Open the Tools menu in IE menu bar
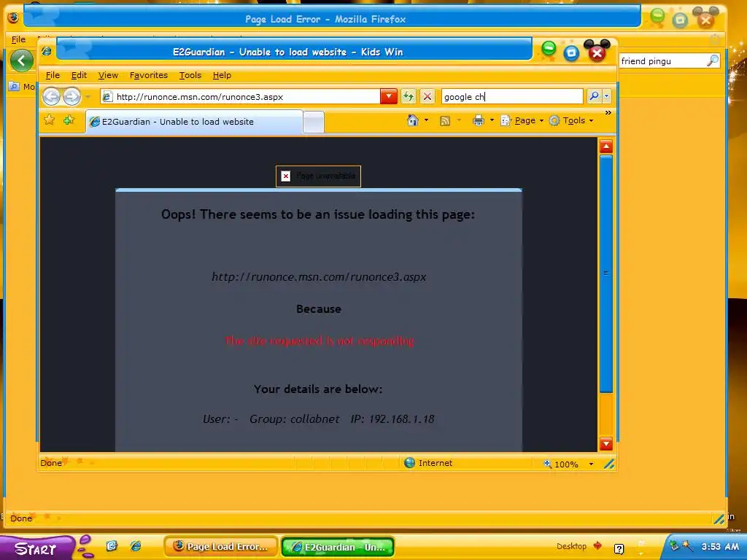The height and width of the screenshot is (560, 747). point(190,75)
